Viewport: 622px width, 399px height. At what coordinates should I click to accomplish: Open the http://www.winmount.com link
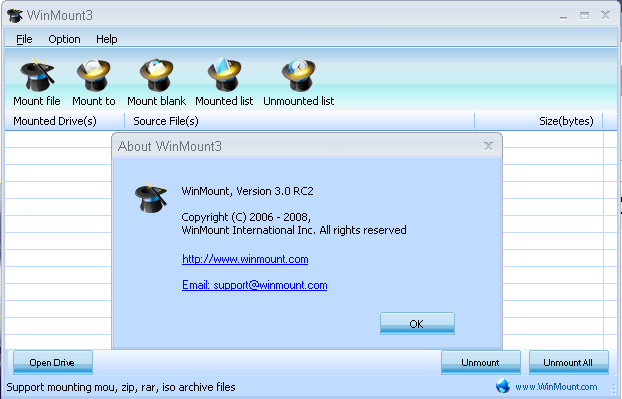click(x=245, y=259)
